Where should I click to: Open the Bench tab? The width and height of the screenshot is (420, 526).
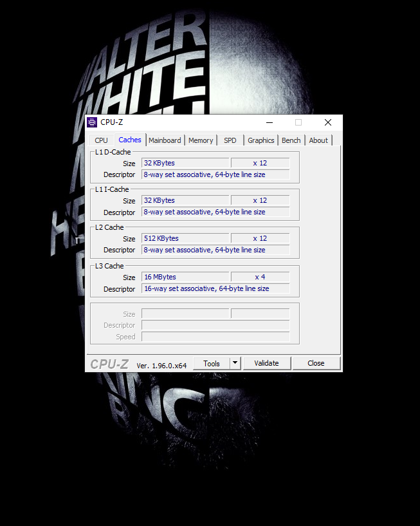[x=291, y=140]
